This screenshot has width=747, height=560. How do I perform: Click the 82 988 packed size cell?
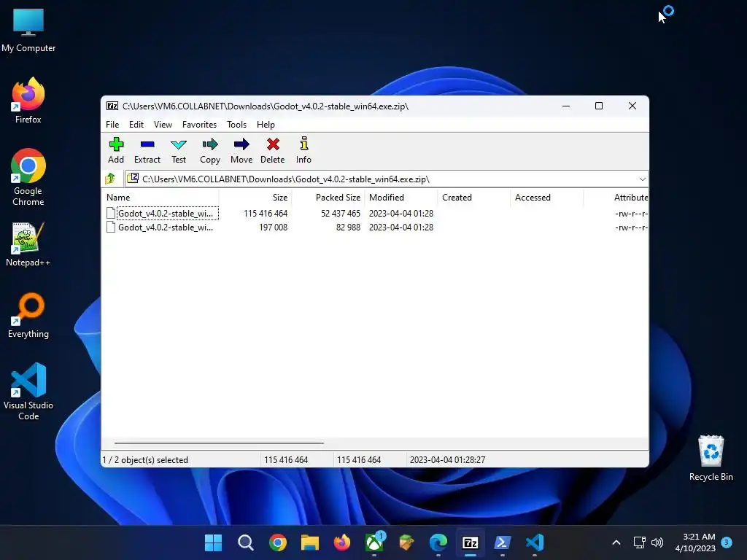click(348, 227)
